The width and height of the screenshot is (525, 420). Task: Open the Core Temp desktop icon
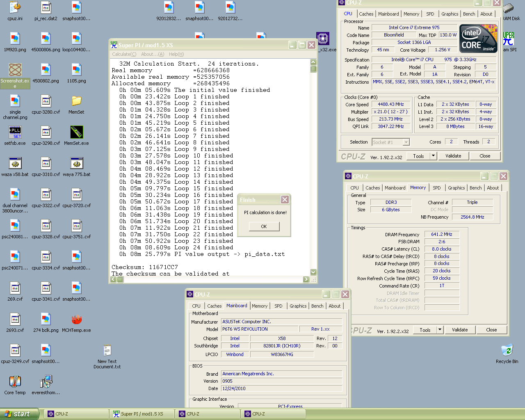coord(15,382)
